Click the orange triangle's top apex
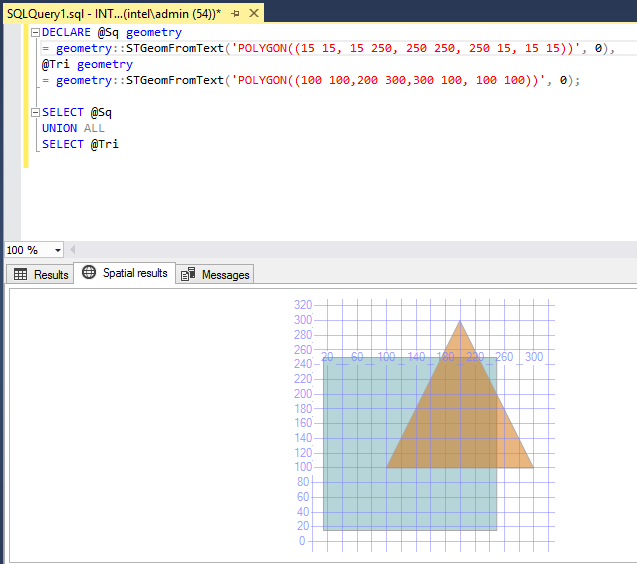637x564 pixels. (459, 326)
